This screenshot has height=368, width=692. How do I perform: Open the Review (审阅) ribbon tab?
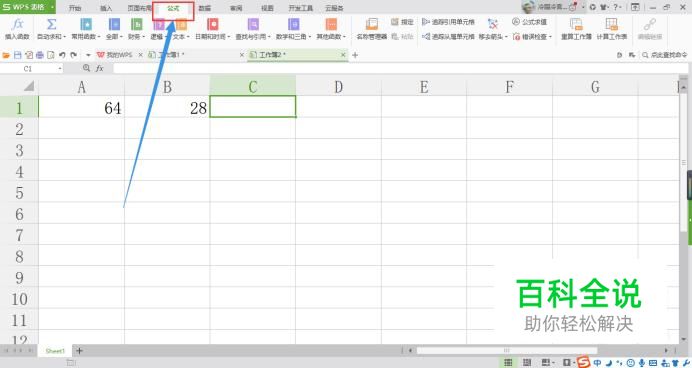pos(236,8)
